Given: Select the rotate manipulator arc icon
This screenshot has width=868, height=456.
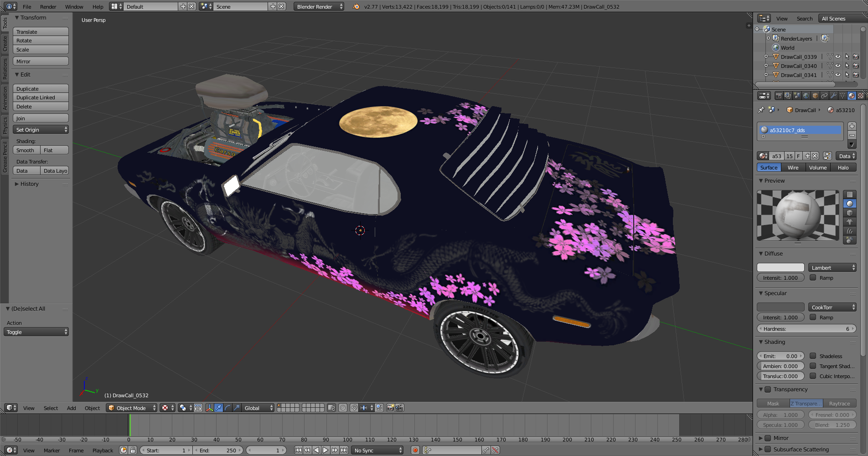Looking at the screenshot, I should [x=227, y=408].
